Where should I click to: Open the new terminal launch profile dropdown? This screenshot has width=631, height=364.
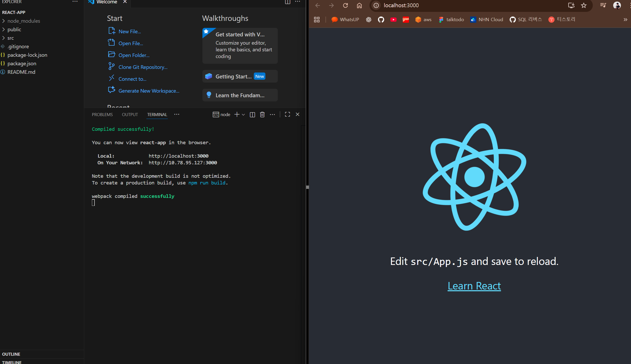coord(243,115)
